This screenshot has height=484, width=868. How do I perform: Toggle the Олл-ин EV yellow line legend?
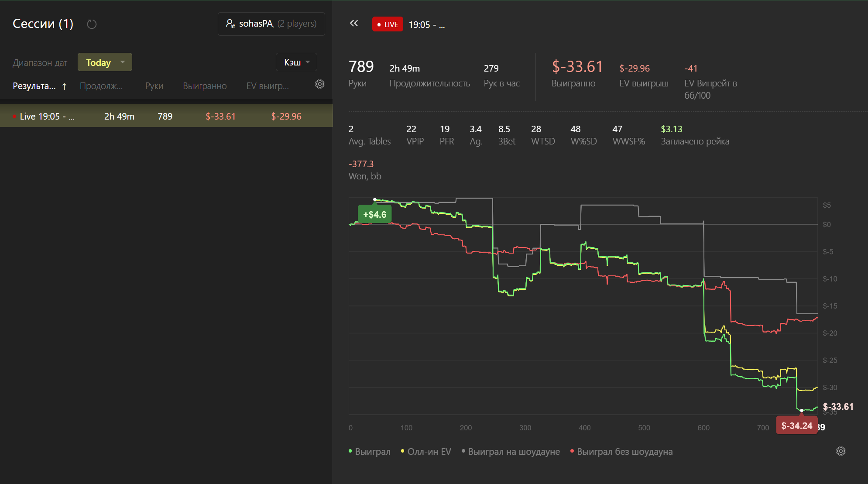(426, 452)
